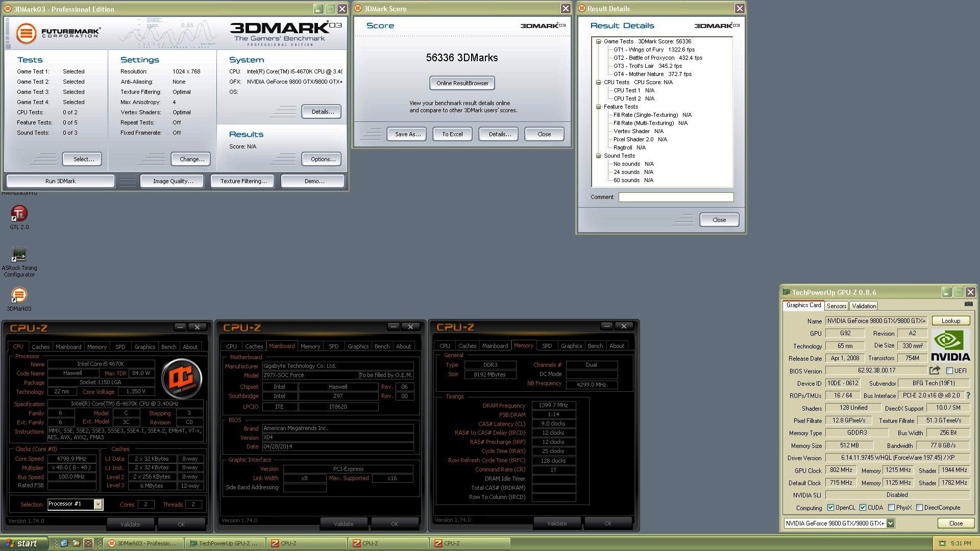Toggle the UEFI checkbox in GPU-Z

[x=949, y=371]
